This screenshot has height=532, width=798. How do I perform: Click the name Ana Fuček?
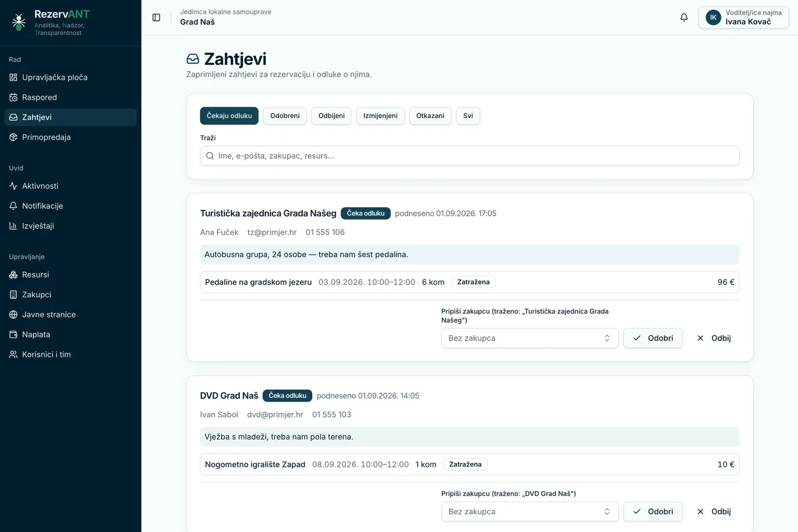[x=219, y=232]
